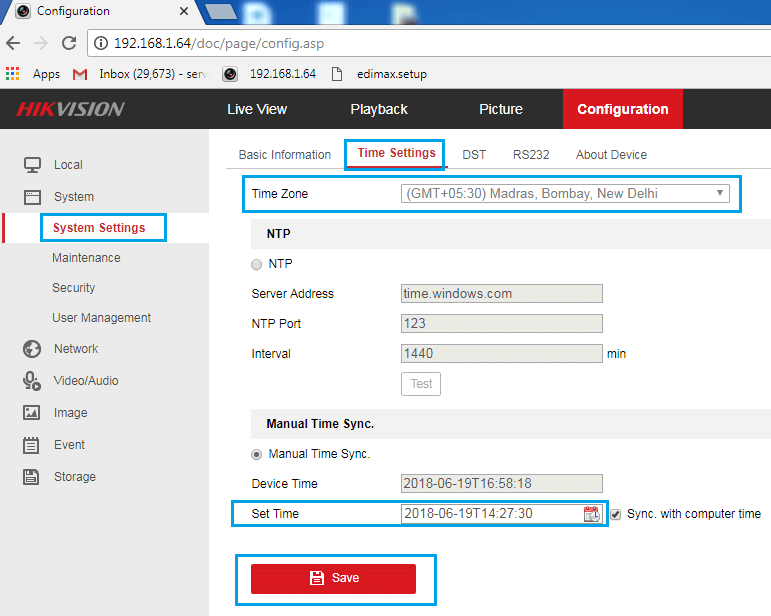Viewport: 771px width, 616px height.
Task: Click the NTP Test button
Action: click(421, 384)
